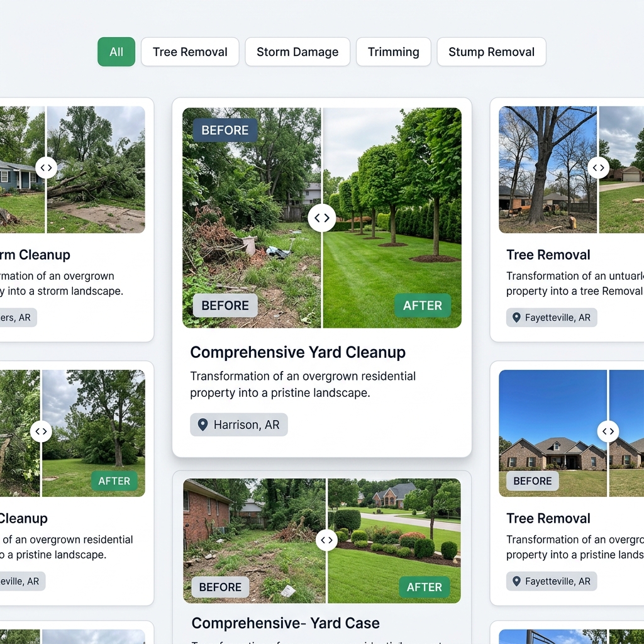Filter by Tree Removal
The width and height of the screenshot is (644, 644).
[190, 52]
